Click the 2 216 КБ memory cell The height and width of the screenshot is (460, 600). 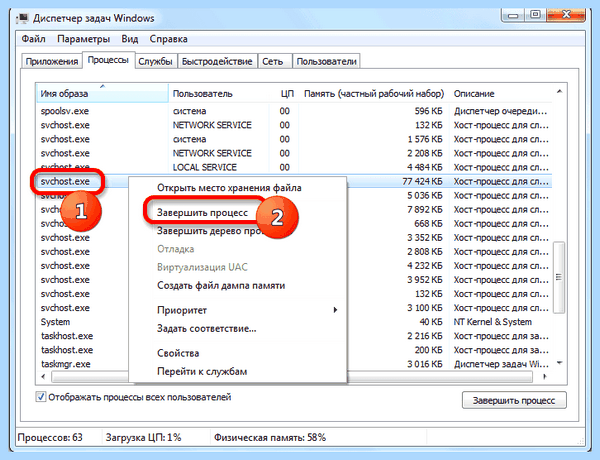tap(425, 336)
